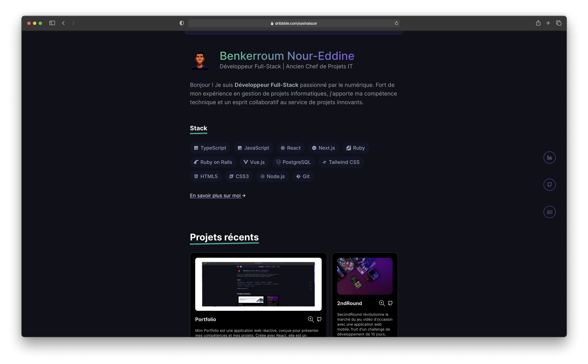Click the 'Projets récents' heading
Image resolution: width=588 pixels, height=364 pixels.
coord(224,237)
